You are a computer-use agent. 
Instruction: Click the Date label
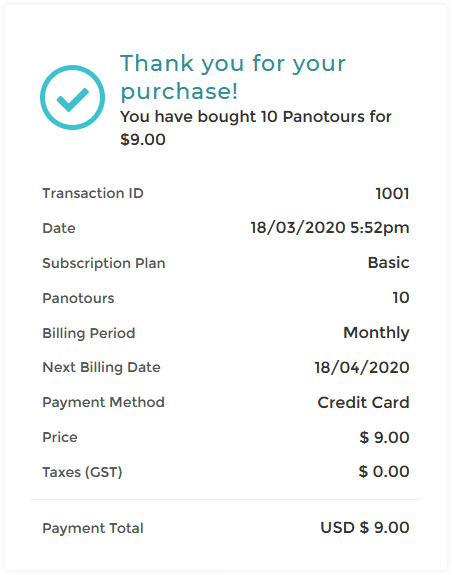click(59, 228)
